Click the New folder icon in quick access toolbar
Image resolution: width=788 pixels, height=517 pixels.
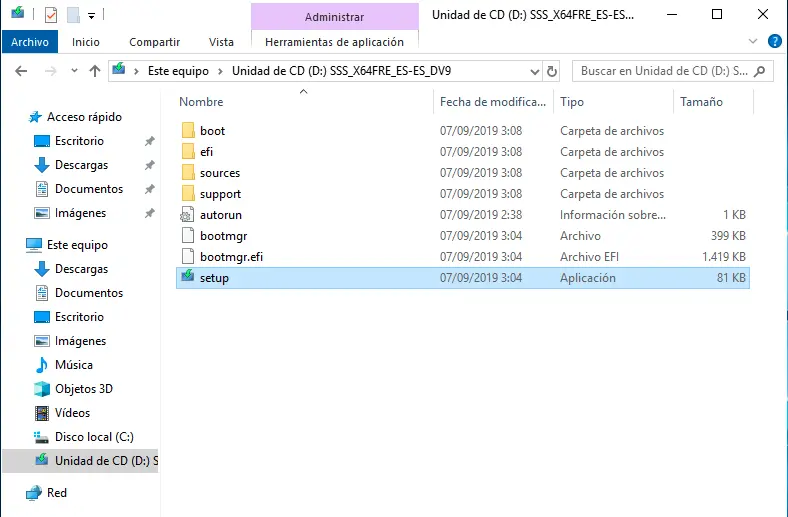pos(73,15)
